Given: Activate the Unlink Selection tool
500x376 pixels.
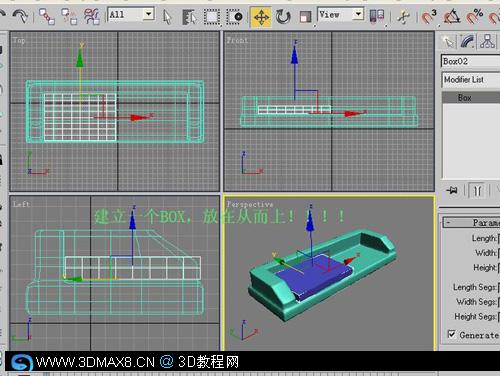Looking at the screenshot, I should pos(69,16).
